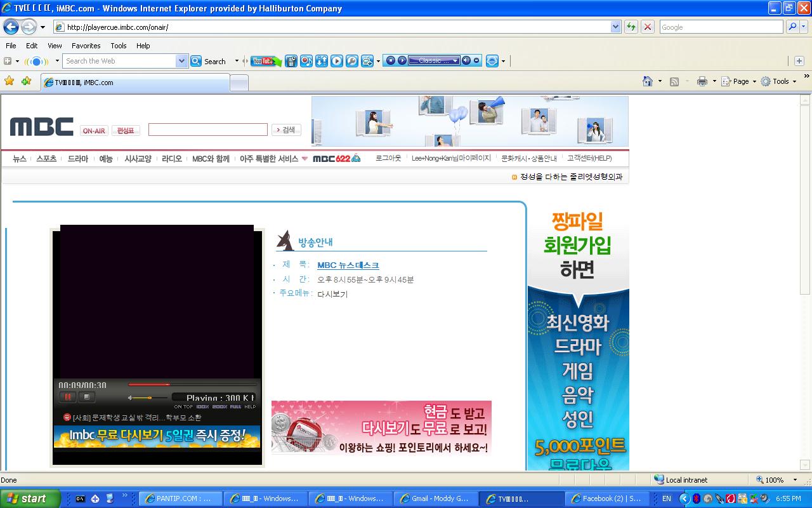Click the MBC 뉴스데스크 program link
The image size is (812, 508).
pyautogui.click(x=348, y=265)
